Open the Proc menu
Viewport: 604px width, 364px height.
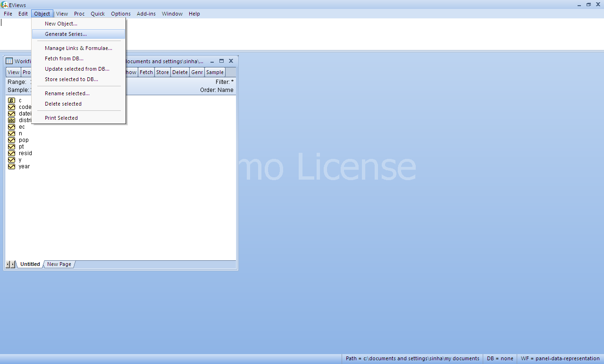79,14
